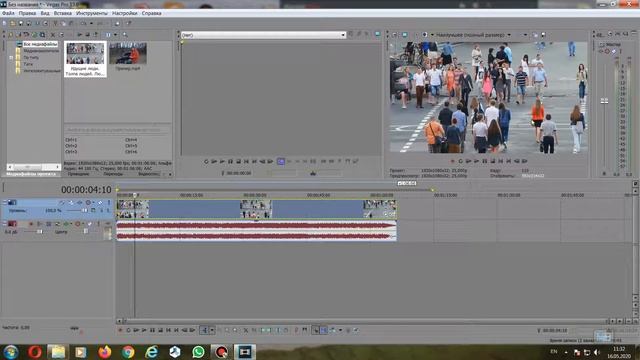The width and height of the screenshot is (640, 360).
Task: Go to end on main transport bar
Action: [x=176, y=330]
